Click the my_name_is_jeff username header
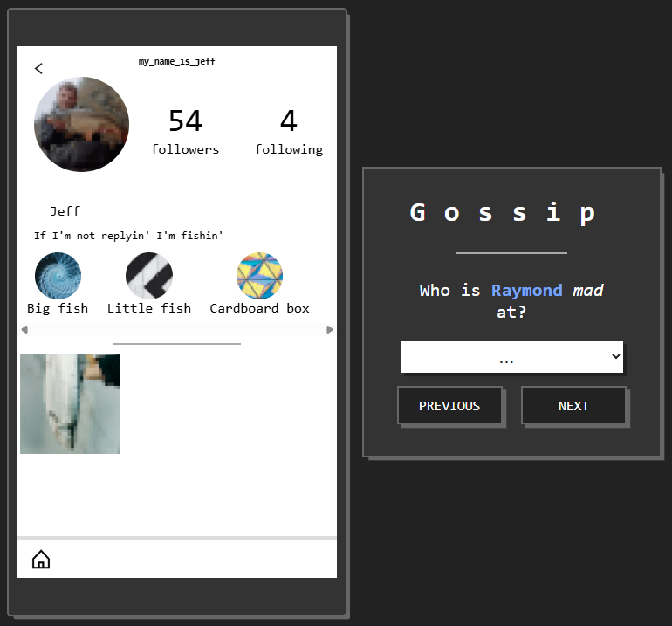This screenshot has height=626, width=672. [177, 61]
